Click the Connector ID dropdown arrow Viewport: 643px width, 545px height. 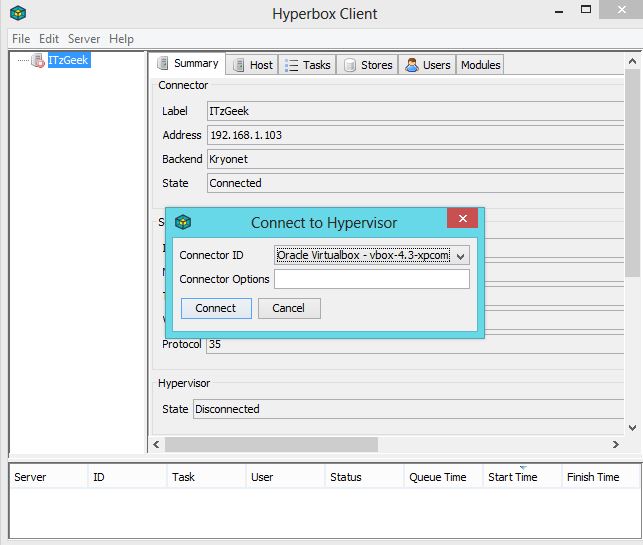(460, 256)
